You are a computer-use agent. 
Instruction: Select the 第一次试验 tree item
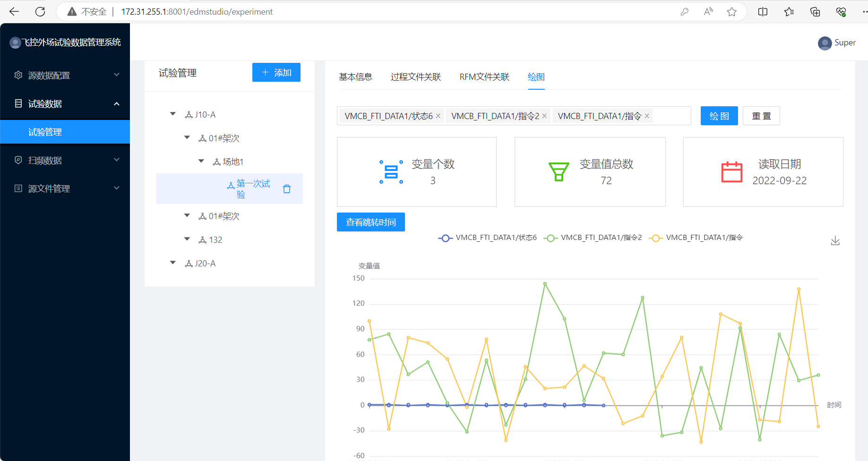[x=230, y=189]
